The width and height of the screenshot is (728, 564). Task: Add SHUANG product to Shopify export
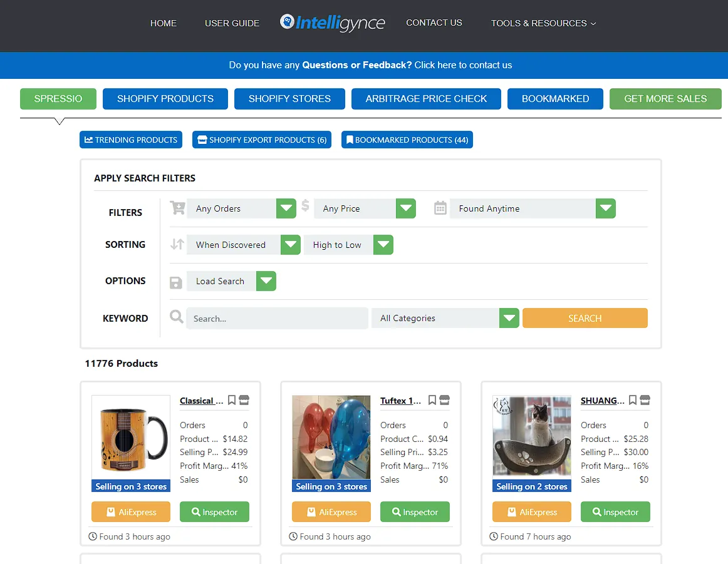coord(645,400)
